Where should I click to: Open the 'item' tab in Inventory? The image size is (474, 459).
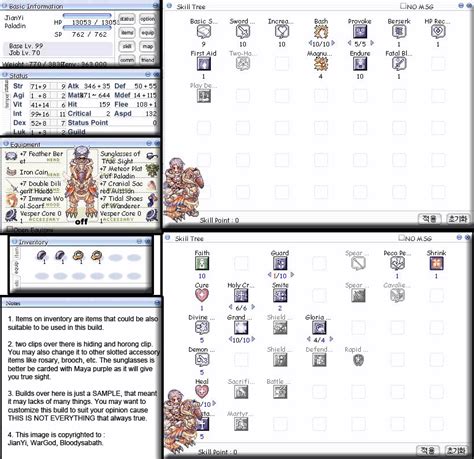[x=17, y=253]
